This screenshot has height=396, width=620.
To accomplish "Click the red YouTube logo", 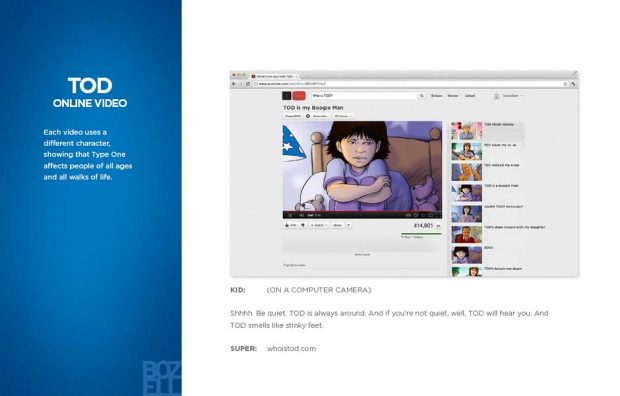I will [x=299, y=96].
